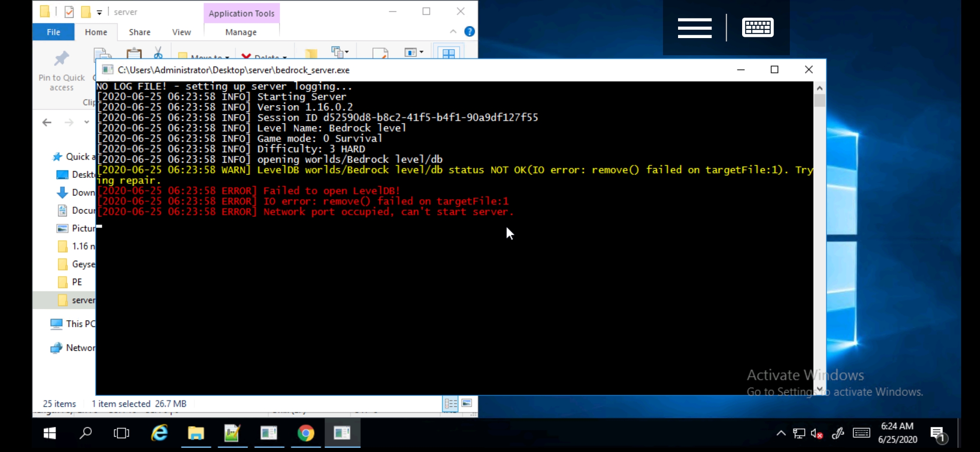Open Customize Quick Access Toolbar dropdown
The height and width of the screenshot is (452, 980).
[99, 13]
